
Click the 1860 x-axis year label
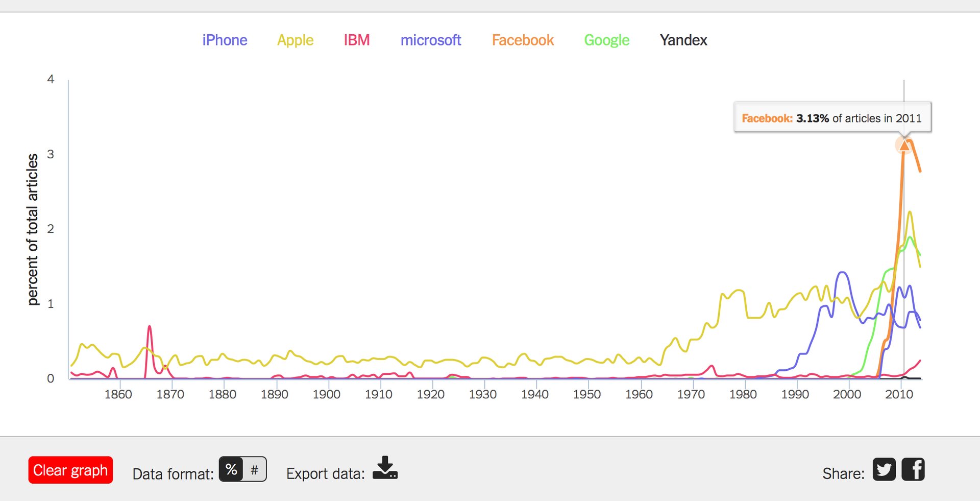click(118, 394)
